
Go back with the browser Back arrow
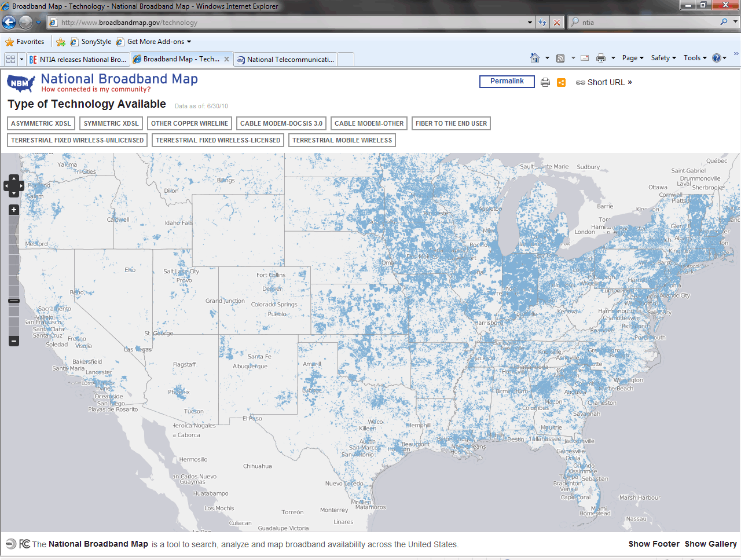(9, 23)
